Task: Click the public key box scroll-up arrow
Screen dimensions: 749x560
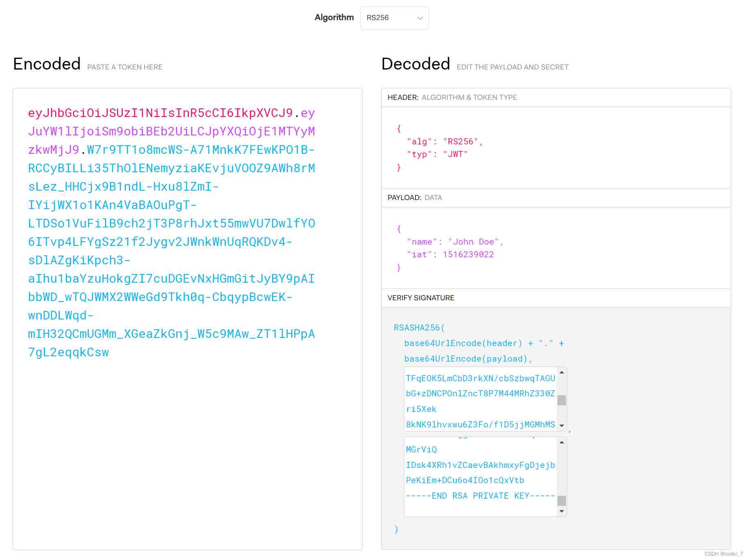Action: [x=562, y=372]
